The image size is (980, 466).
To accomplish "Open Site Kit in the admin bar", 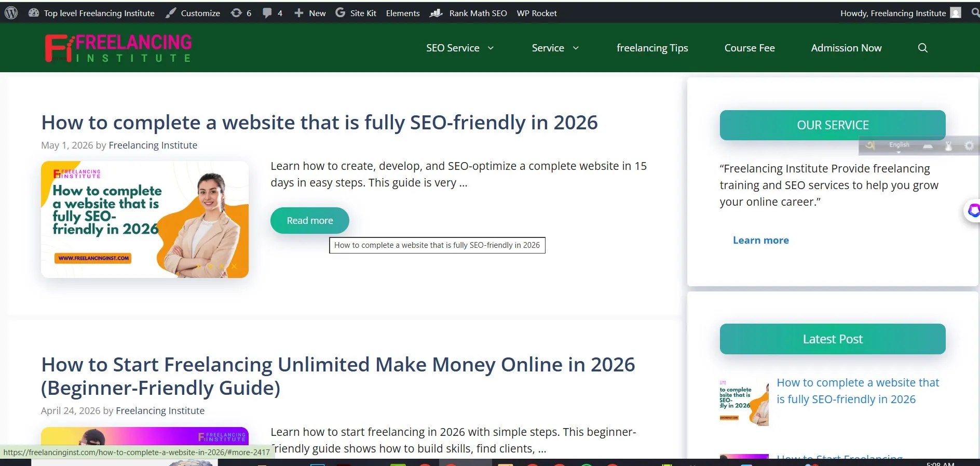I will [356, 13].
